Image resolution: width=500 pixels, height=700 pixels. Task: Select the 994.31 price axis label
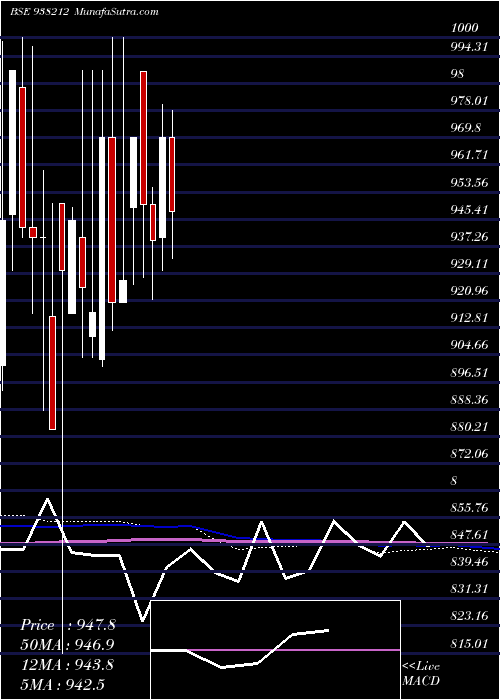[469, 46]
